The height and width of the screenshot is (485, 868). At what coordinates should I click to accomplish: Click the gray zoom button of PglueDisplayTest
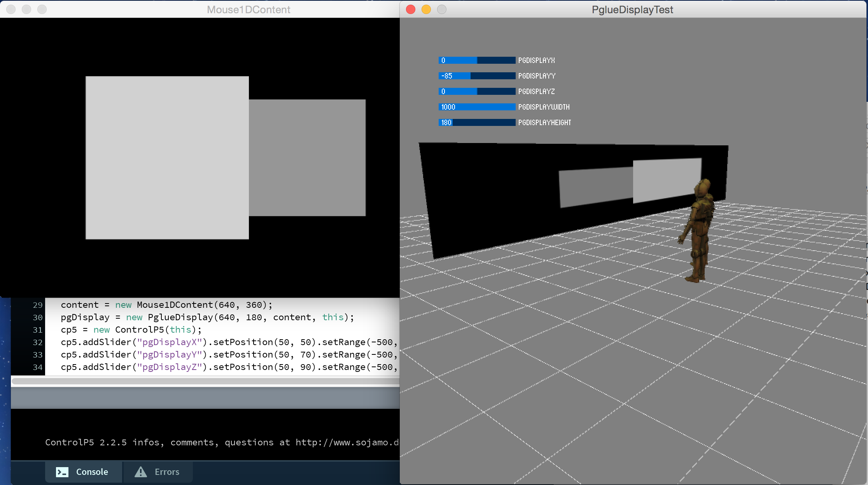[x=442, y=9]
